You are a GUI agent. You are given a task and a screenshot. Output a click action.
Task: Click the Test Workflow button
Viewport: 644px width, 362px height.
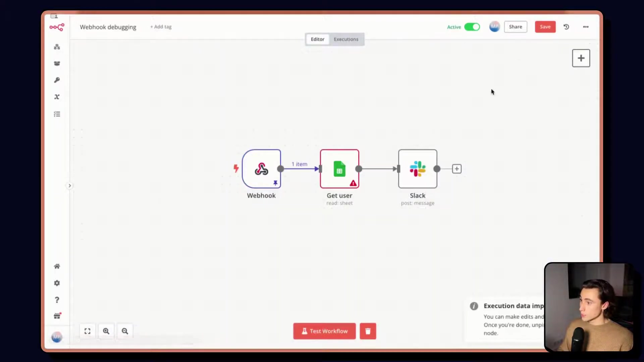(x=324, y=331)
